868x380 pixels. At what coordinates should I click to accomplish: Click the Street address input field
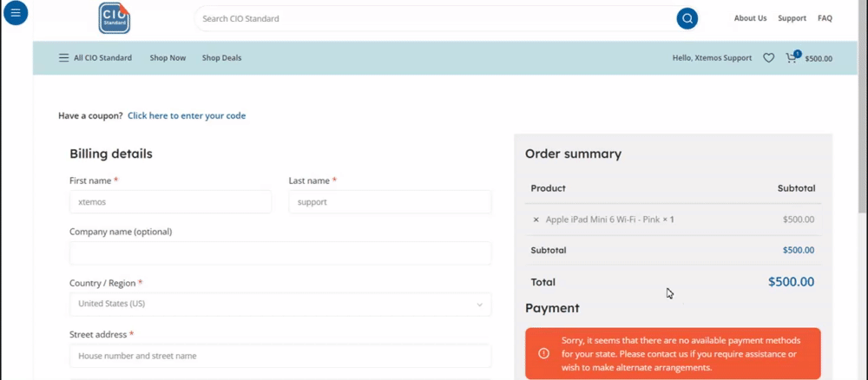(x=280, y=356)
